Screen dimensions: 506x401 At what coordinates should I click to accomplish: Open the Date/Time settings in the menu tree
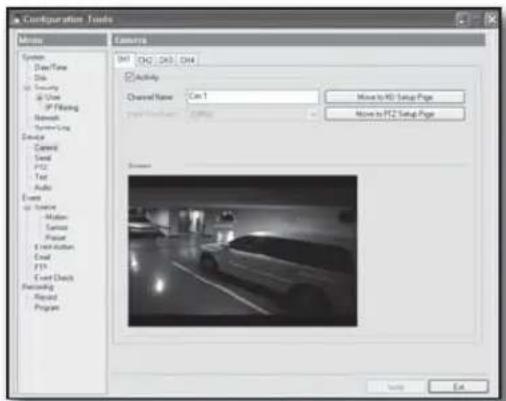tap(50, 67)
